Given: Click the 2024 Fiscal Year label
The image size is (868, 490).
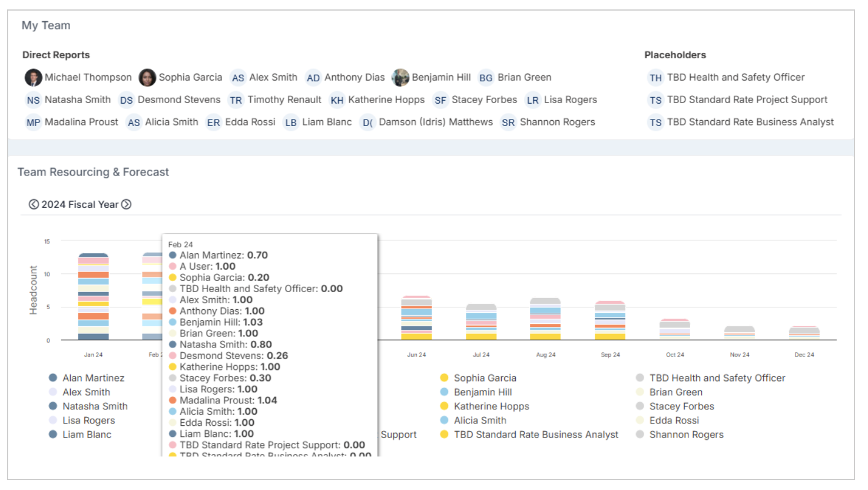Looking at the screenshot, I should point(80,204).
